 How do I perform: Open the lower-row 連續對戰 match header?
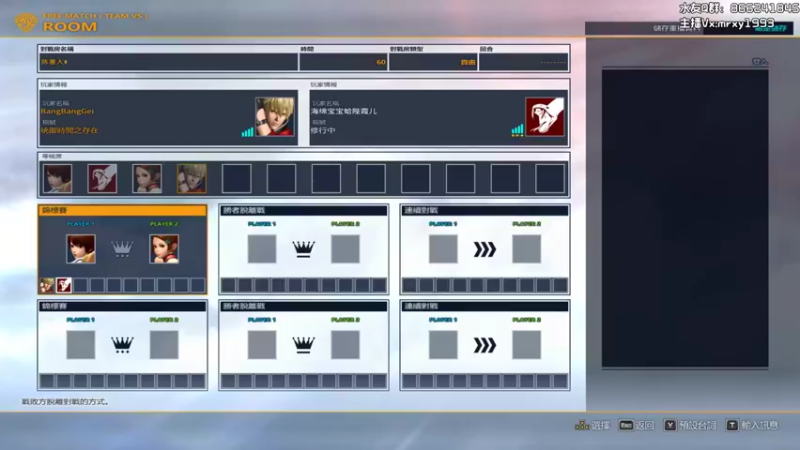pyautogui.click(x=485, y=306)
